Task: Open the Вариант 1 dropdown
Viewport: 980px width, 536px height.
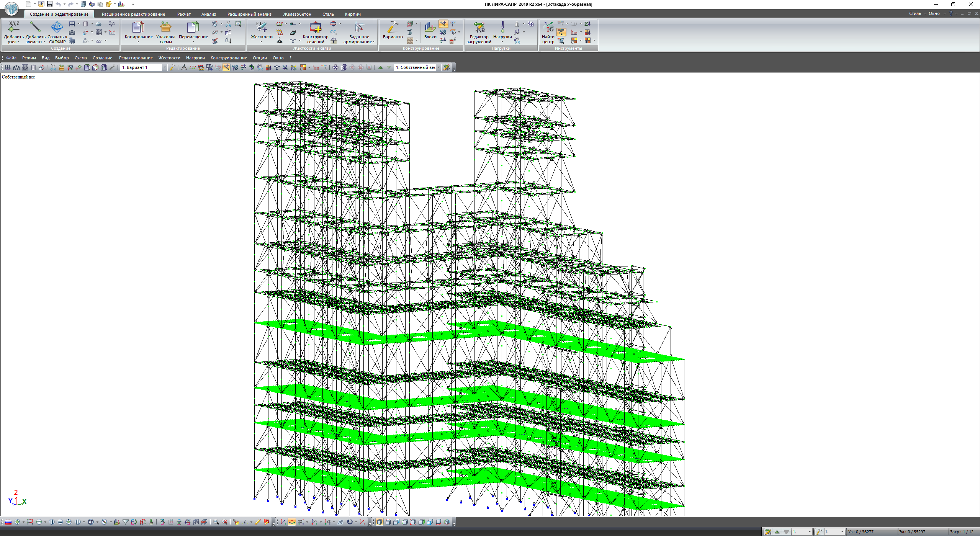Action: (165, 68)
